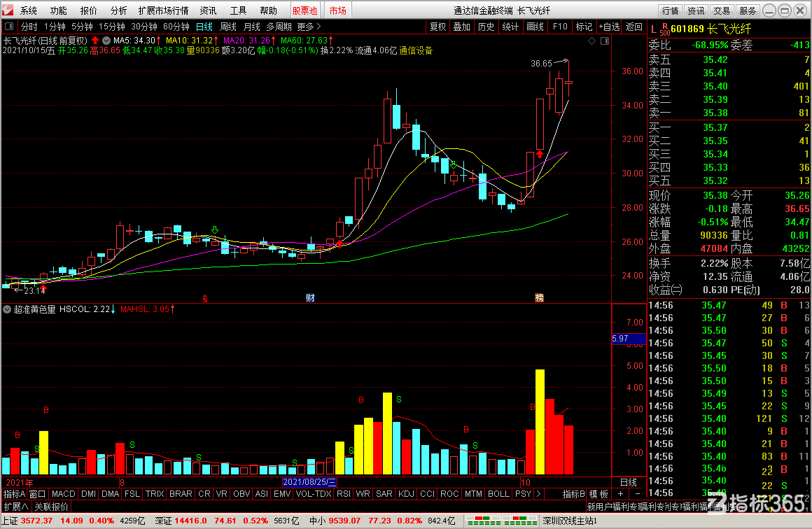This screenshot has width=812, height=529.
Task: Click the 榜 marker under the chart
Action: (539, 297)
